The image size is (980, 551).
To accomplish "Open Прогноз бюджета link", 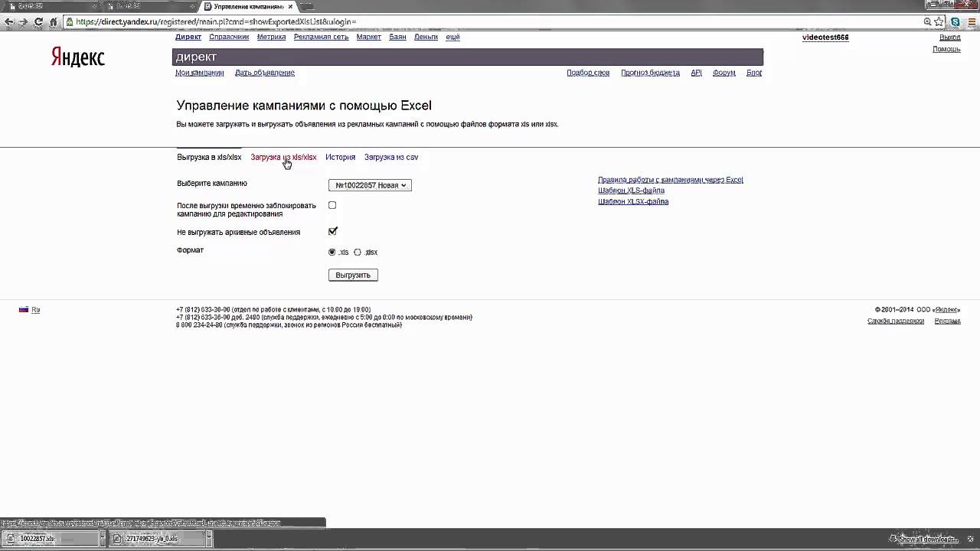I will pyautogui.click(x=650, y=73).
